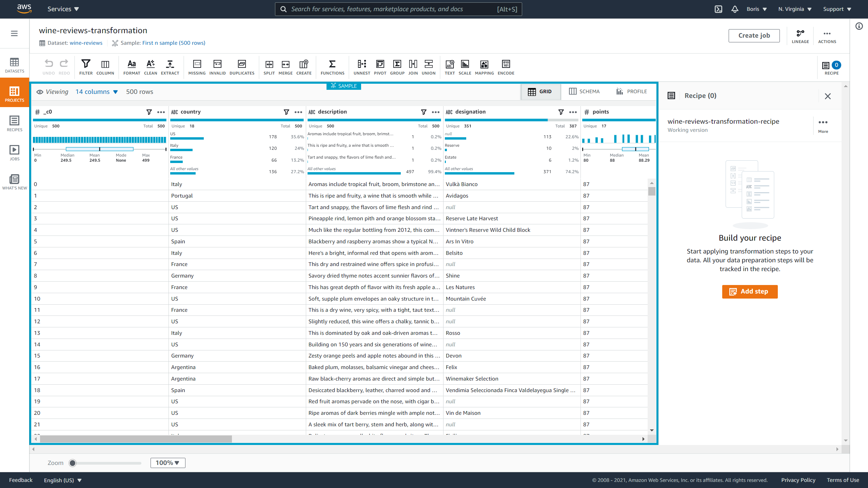Open the Text tool
Image resolution: width=868 pixels, height=488 pixels.
pos(450,67)
